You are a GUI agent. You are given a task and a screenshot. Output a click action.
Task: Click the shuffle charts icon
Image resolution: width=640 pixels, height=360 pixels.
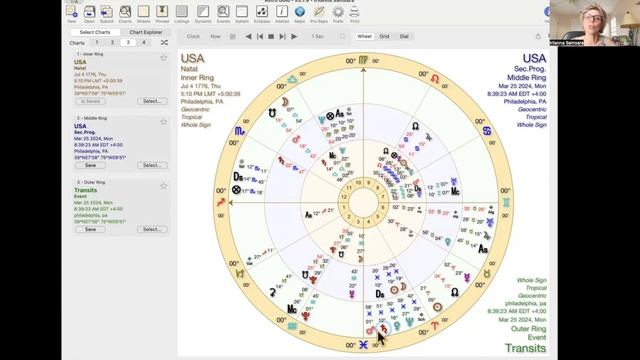click(164, 42)
